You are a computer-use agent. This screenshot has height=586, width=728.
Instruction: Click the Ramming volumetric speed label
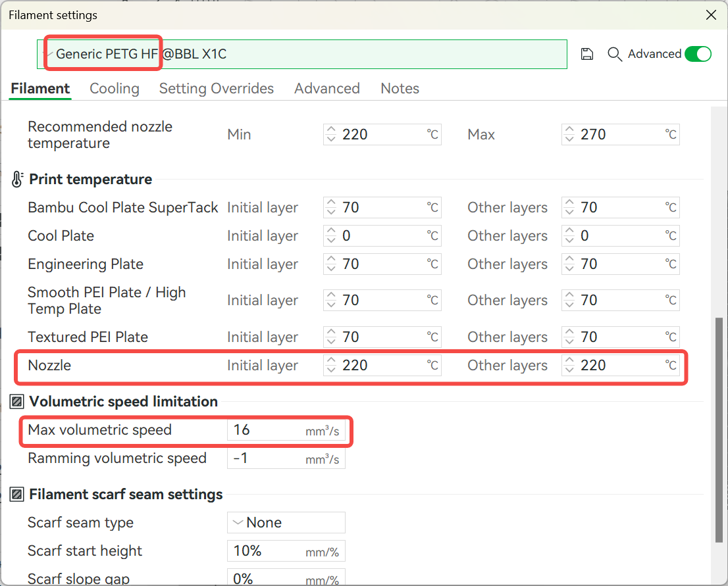tap(117, 458)
